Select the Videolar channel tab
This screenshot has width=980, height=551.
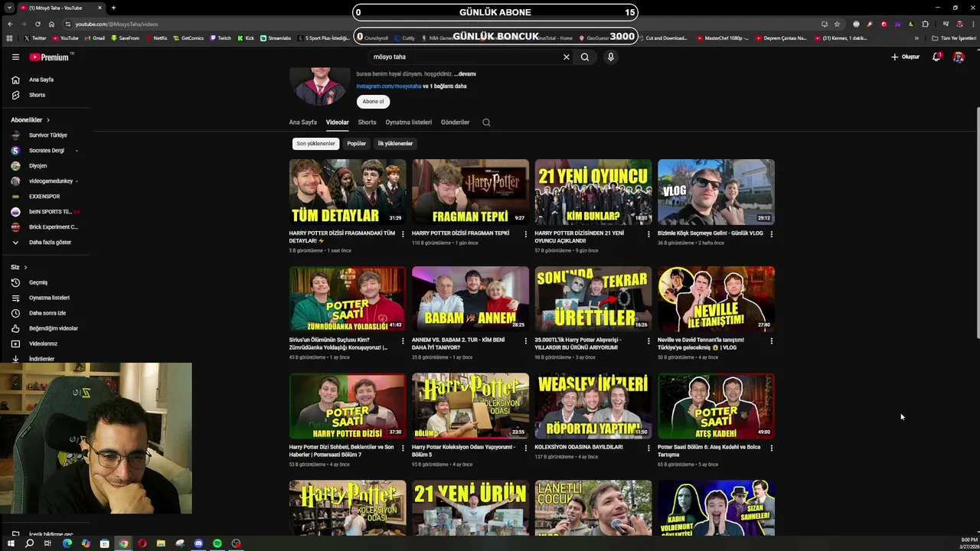(337, 122)
